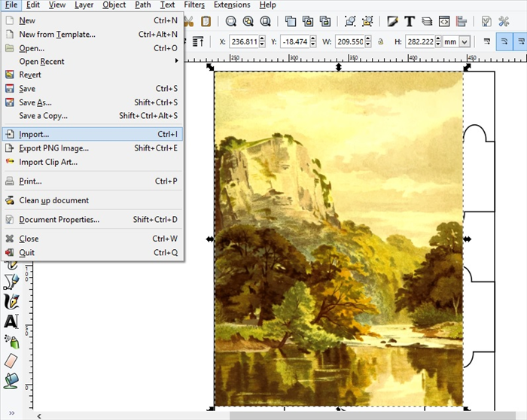Open Document Properties... menu entry
The image size is (527, 420).
coord(93,219)
